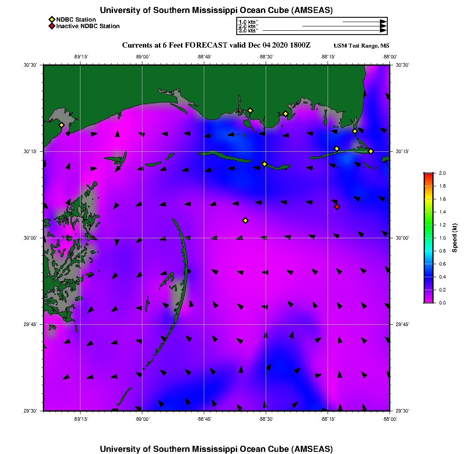Click the red top of speed color bar
The image size is (476, 454).
coord(428,175)
